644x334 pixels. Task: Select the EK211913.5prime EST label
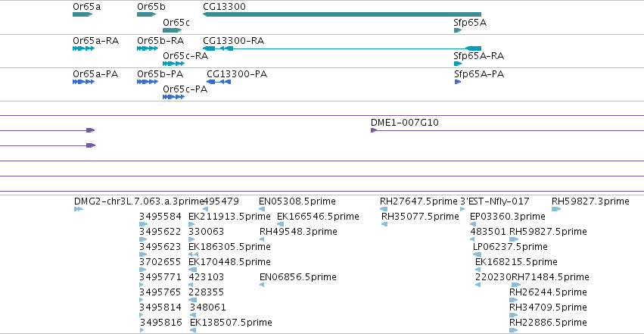tap(229, 217)
